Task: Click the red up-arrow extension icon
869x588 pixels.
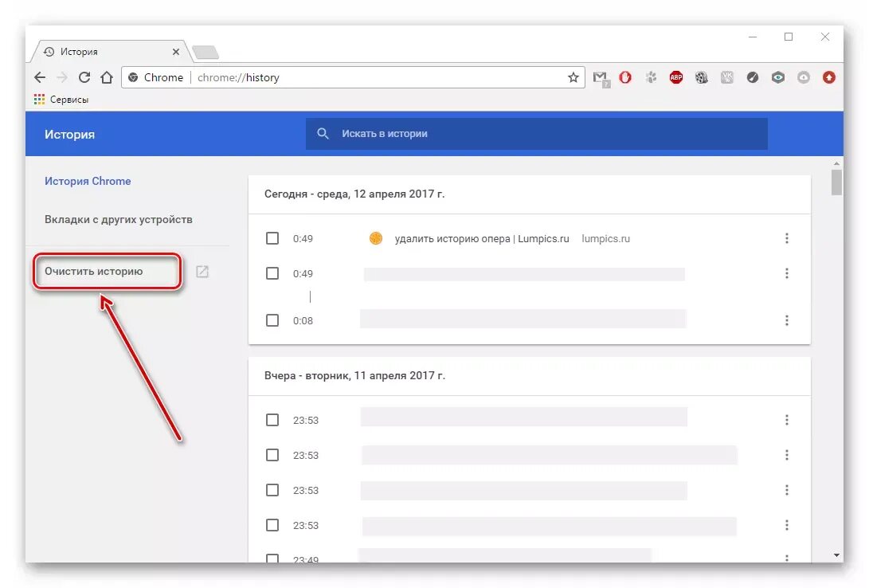Action: (829, 77)
